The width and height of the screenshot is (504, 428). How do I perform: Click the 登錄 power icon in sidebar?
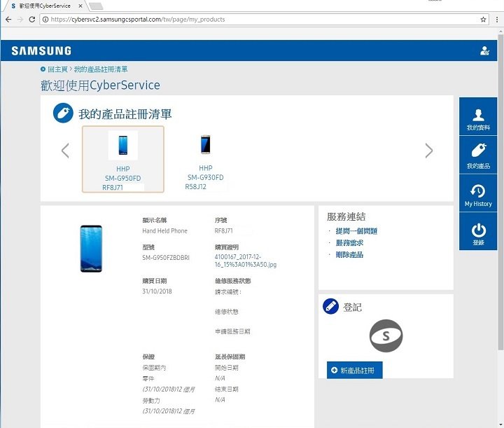click(478, 231)
